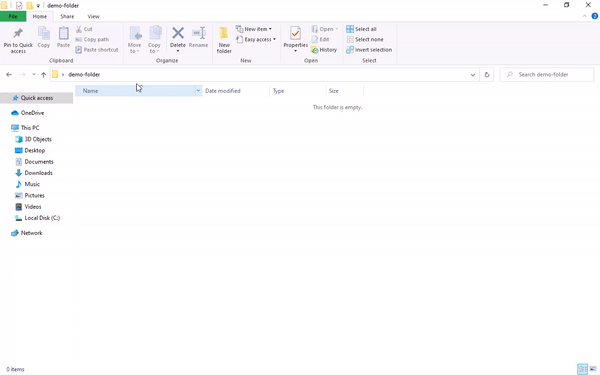Viewport: 600px width, 375px height.
Task: Create a New folder
Action: pos(224,40)
